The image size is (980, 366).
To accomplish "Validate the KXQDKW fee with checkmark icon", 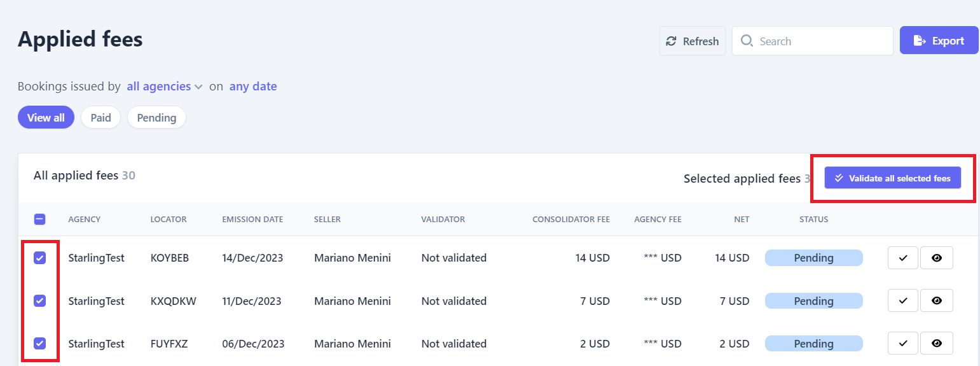I will 903,300.
